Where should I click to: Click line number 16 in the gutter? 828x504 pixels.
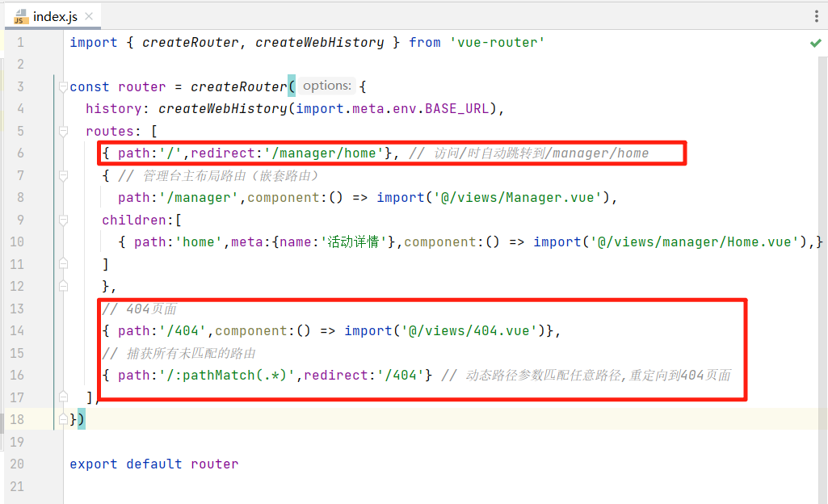[17, 375]
